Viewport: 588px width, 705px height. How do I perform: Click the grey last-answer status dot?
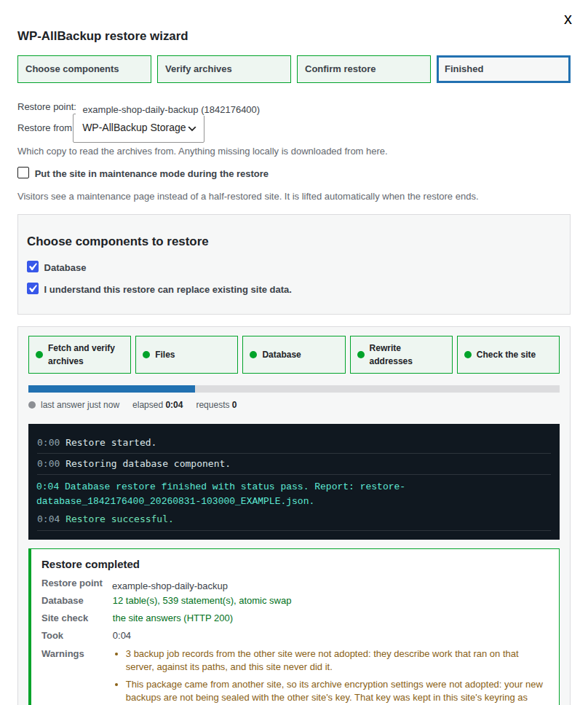click(32, 405)
